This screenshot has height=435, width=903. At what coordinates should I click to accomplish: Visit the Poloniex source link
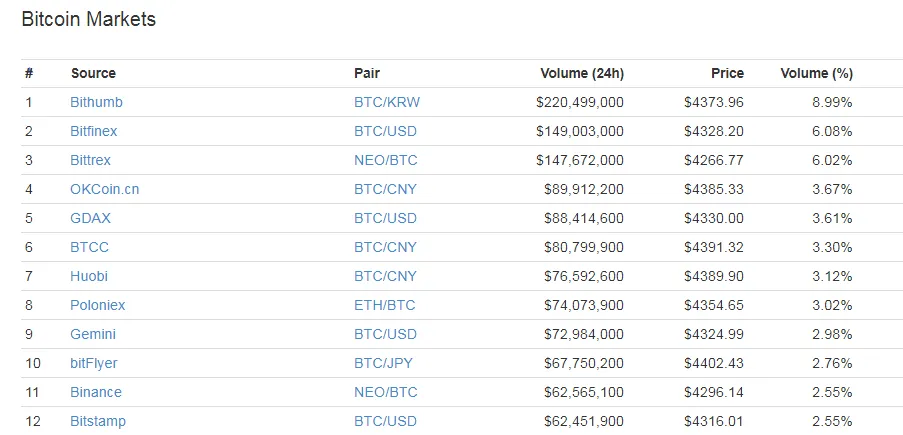pyautogui.click(x=97, y=305)
